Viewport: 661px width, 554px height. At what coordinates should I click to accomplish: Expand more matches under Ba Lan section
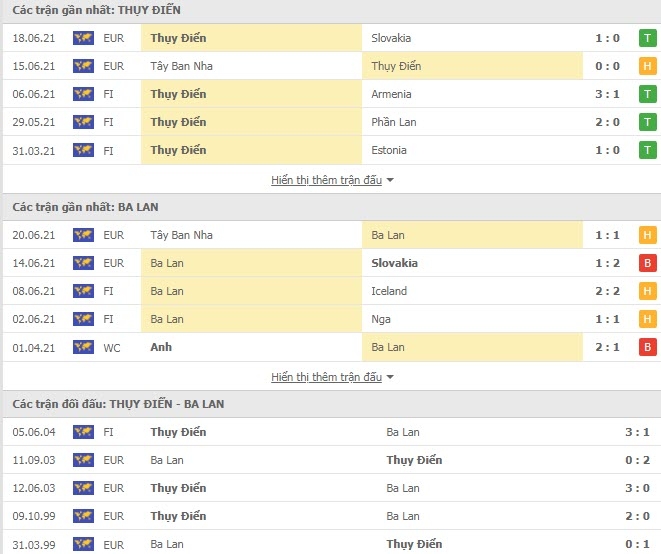(326, 377)
